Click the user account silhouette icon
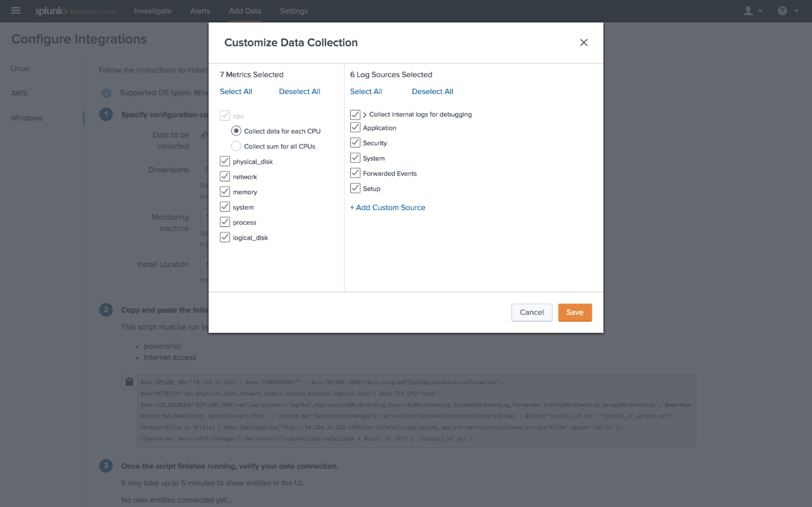The image size is (812, 507). coord(748,11)
